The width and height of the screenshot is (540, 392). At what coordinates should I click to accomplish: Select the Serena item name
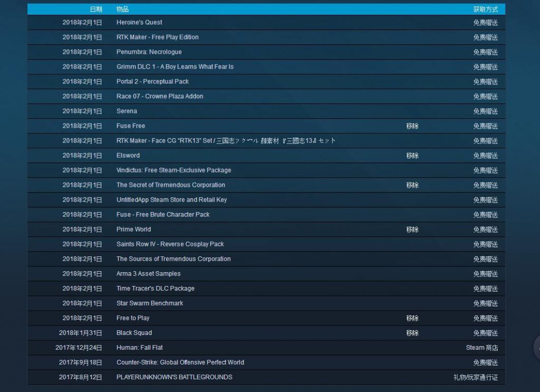[x=127, y=111]
